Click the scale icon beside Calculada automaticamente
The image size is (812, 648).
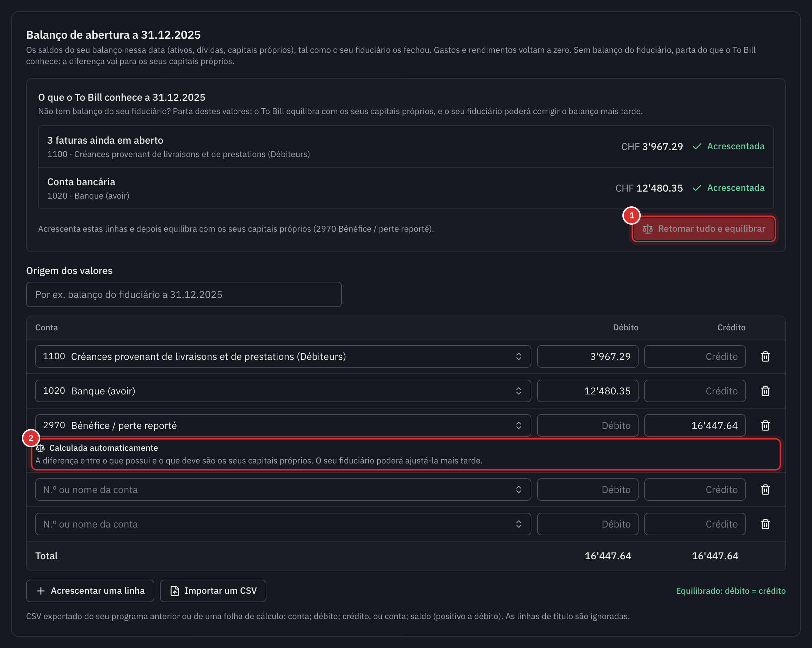[40, 448]
